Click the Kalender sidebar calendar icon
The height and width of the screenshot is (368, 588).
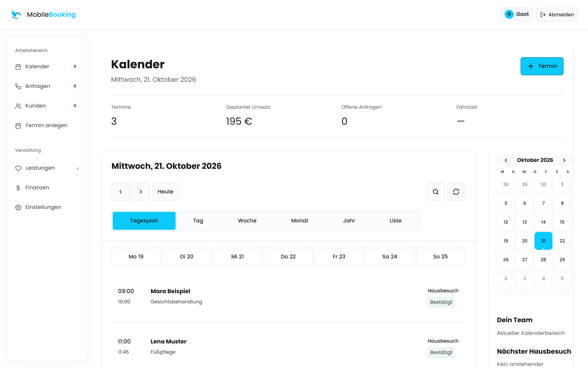pyautogui.click(x=18, y=67)
